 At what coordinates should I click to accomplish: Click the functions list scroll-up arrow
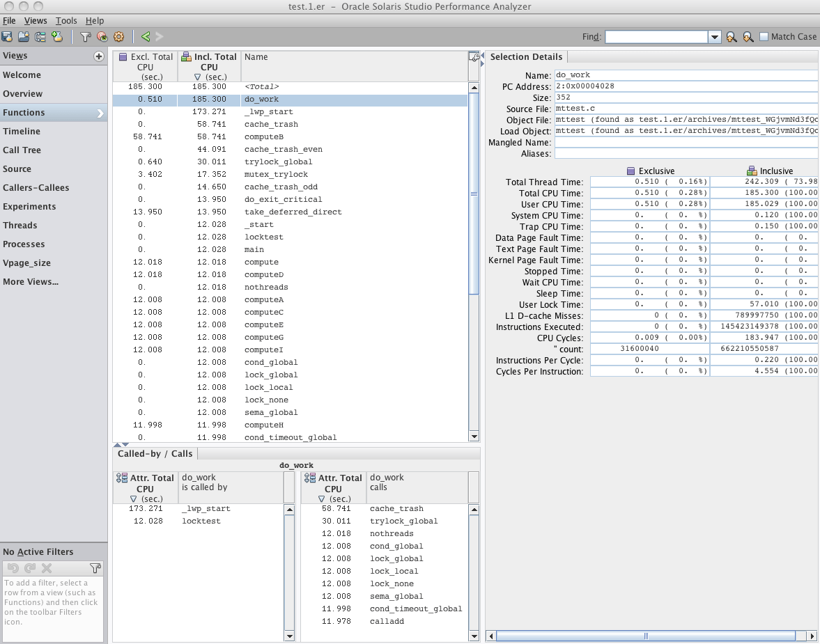[x=474, y=88]
